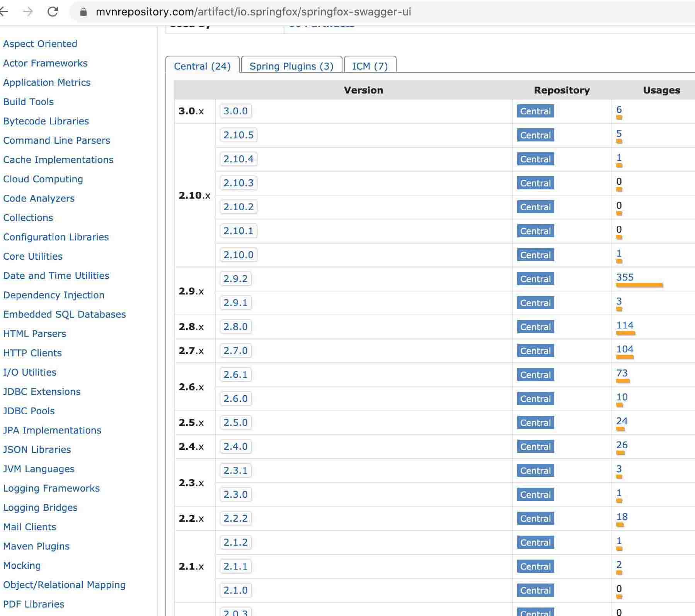Open the 114 usages link for 2.8.0
Image resolution: width=695 pixels, height=616 pixels.
[625, 325]
